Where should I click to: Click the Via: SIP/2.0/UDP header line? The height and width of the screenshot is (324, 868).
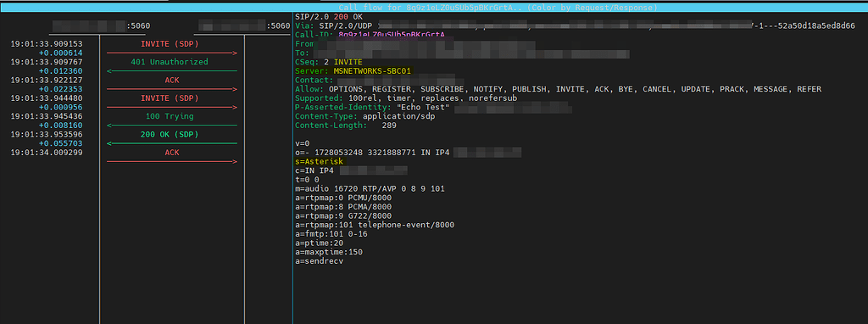(576, 26)
